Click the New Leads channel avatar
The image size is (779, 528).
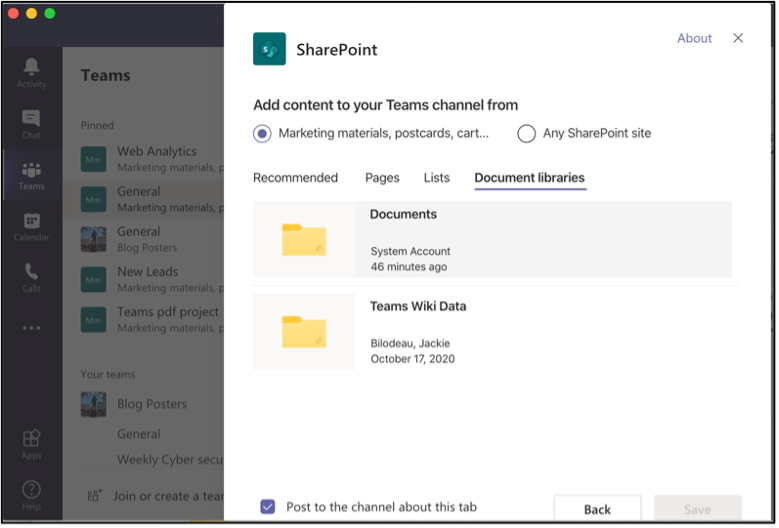[x=93, y=280]
